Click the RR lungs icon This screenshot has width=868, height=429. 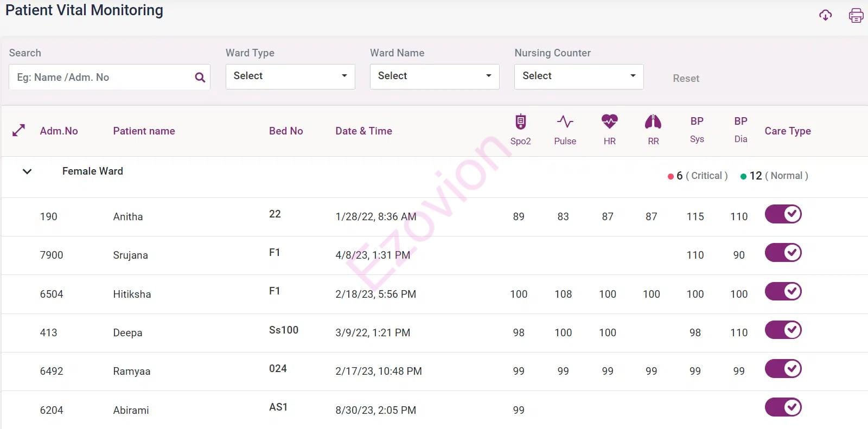click(653, 122)
